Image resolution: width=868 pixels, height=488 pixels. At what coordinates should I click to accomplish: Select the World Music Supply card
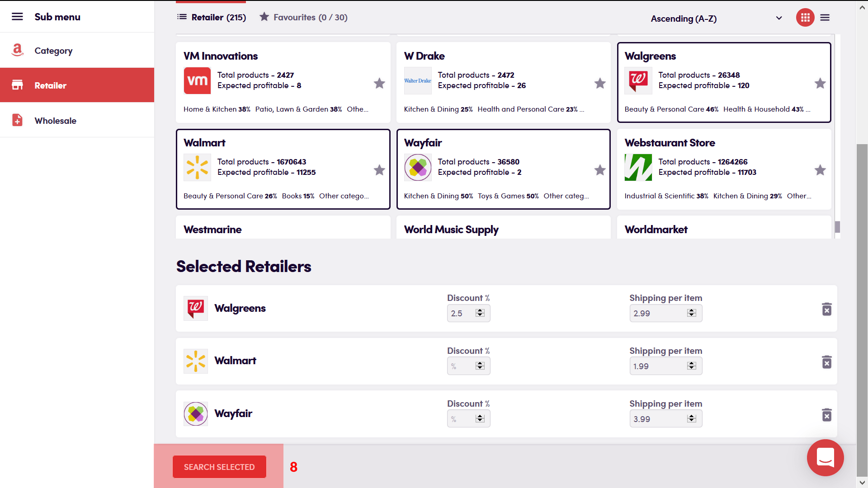pyautogui.click(x=503, y=227)
